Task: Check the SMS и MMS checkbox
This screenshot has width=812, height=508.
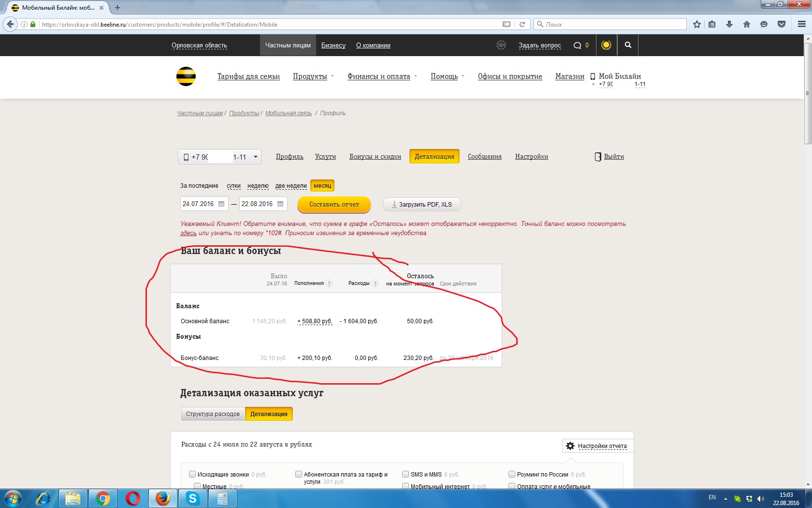Action: (406, 474)
